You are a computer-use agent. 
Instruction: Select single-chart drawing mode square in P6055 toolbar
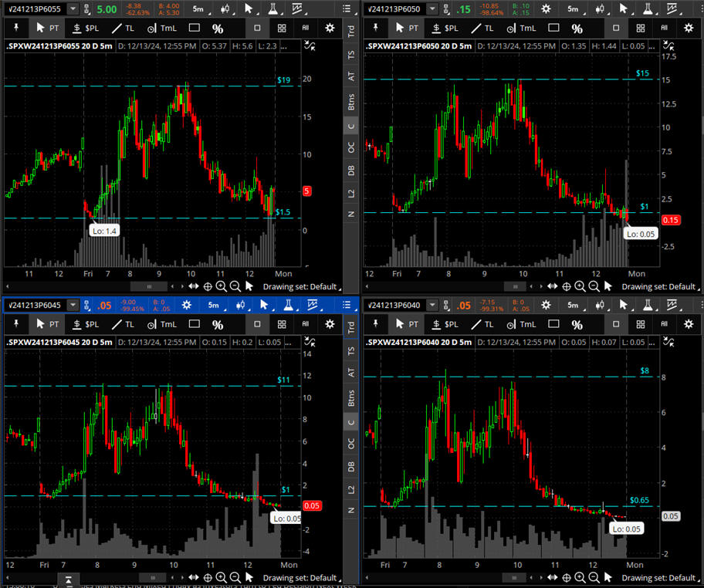(x=257, y=28)
